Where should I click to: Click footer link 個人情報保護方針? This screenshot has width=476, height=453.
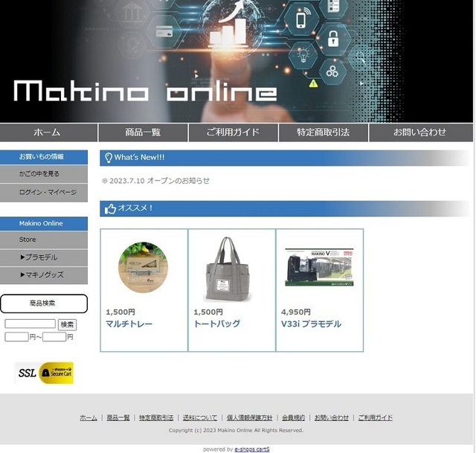(250, 418)
